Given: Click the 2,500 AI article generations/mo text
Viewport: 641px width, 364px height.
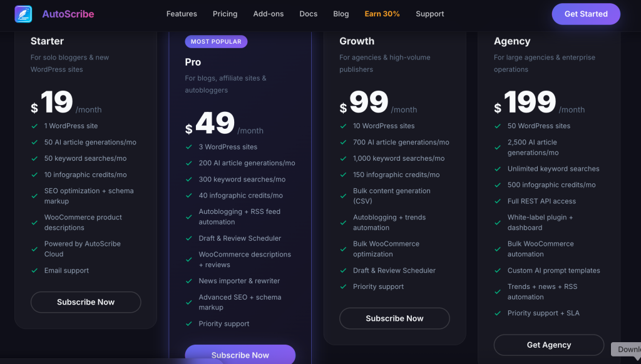Looking at the screenshot, I should (x=533, y=148).
